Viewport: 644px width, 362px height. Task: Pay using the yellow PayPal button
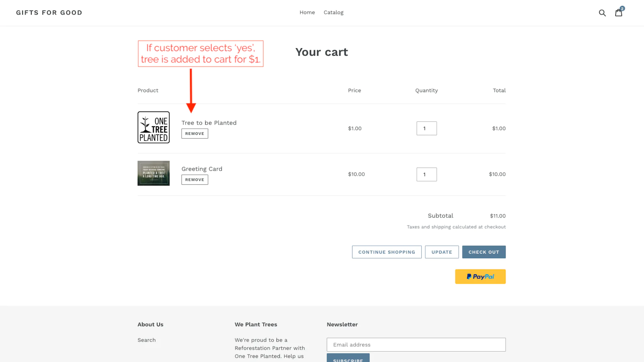(480, 277)
